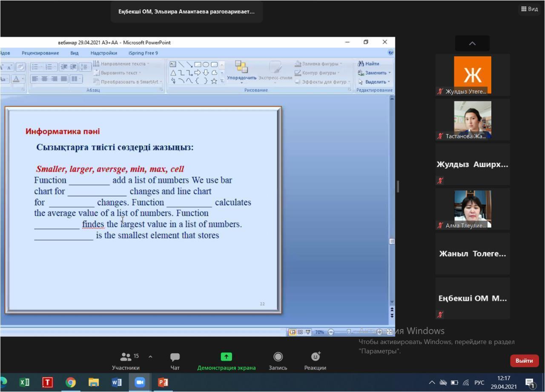This screenshot has width=545, height=392.
Task: Open the Zoom Chat panel
Action: [x=175, y=361]
